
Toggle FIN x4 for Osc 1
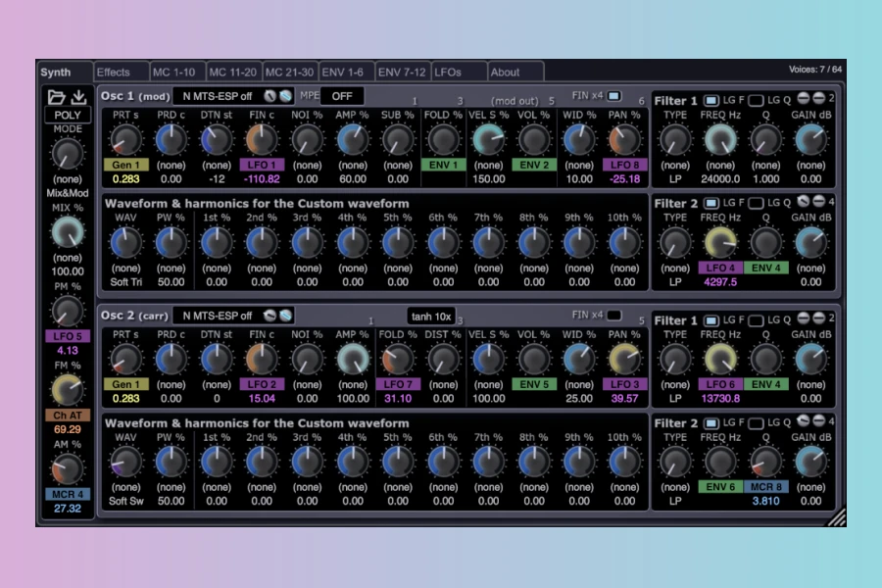[x=614, y=96]
